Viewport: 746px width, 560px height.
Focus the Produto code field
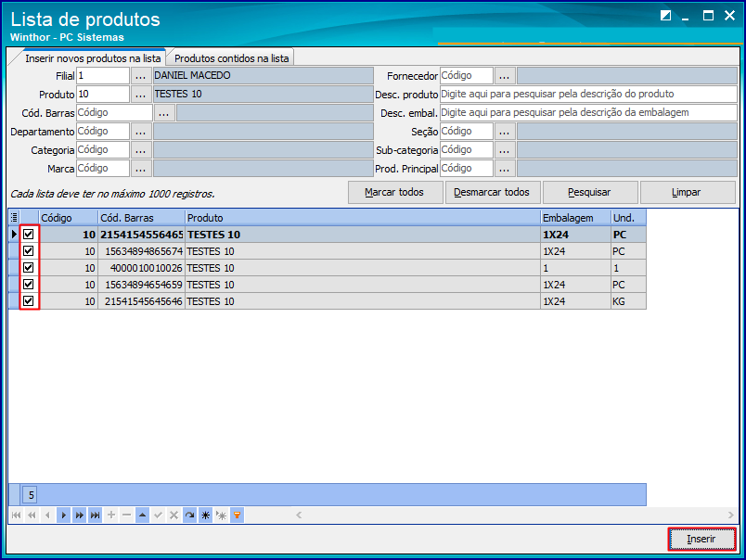[x=103, y=95]
